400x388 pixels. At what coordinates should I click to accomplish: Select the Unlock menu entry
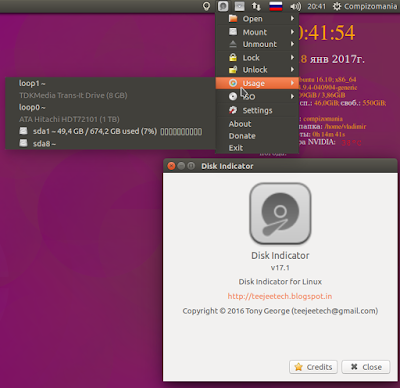257,70
